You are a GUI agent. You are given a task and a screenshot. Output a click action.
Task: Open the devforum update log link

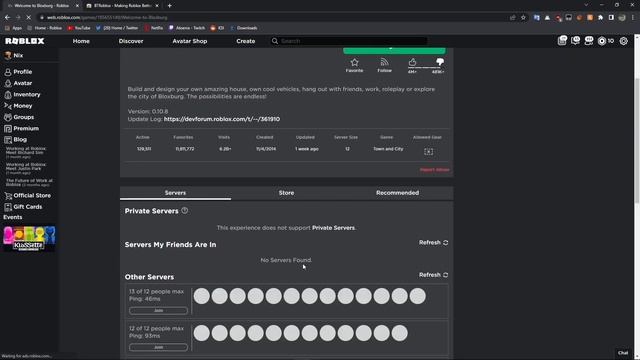point(222,119)
